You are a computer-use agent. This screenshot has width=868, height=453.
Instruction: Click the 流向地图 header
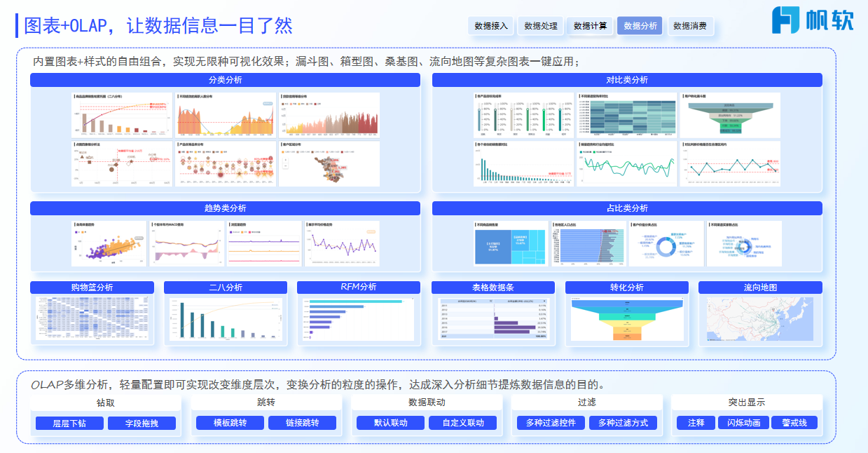760,288
